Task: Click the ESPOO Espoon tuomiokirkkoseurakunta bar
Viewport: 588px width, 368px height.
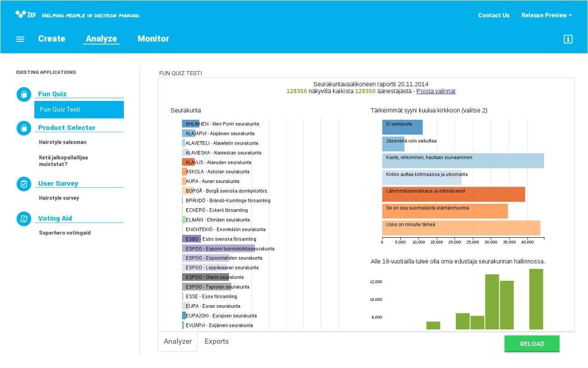Action: click(218, 249)
